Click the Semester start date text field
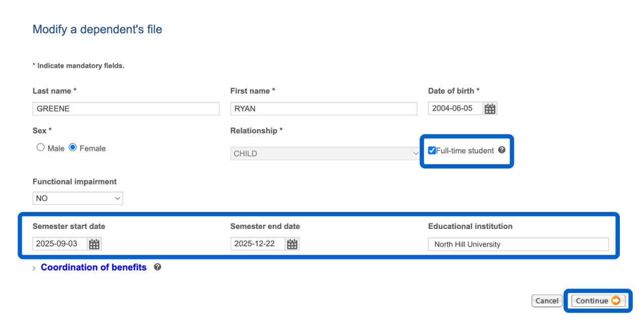Screen dimensions: 644x322 click(60, 244)
